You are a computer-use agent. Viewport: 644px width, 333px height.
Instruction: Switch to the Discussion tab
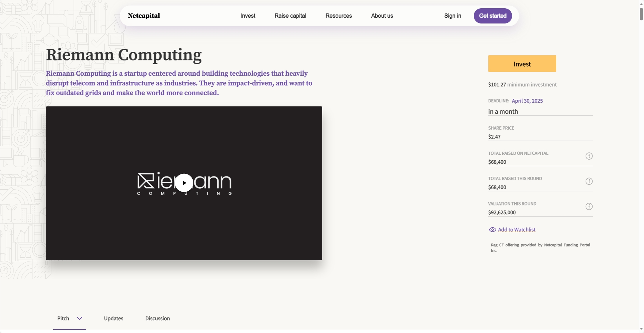157,318
